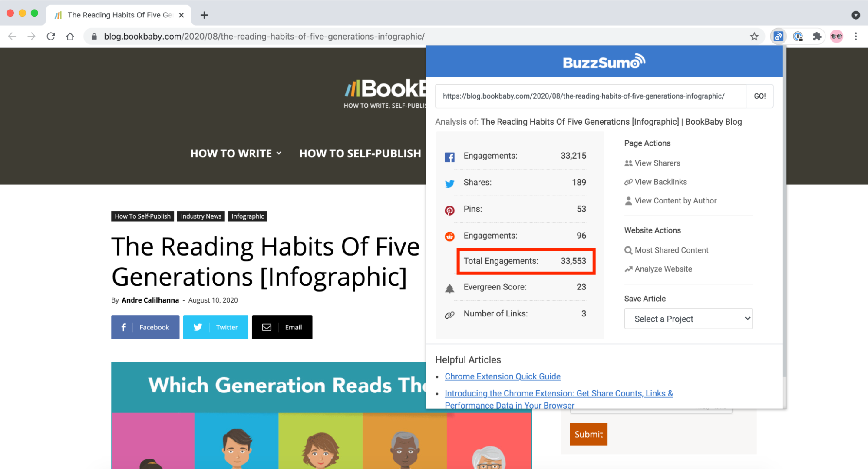Expand the Select a Project dropdown

(688, 319)
